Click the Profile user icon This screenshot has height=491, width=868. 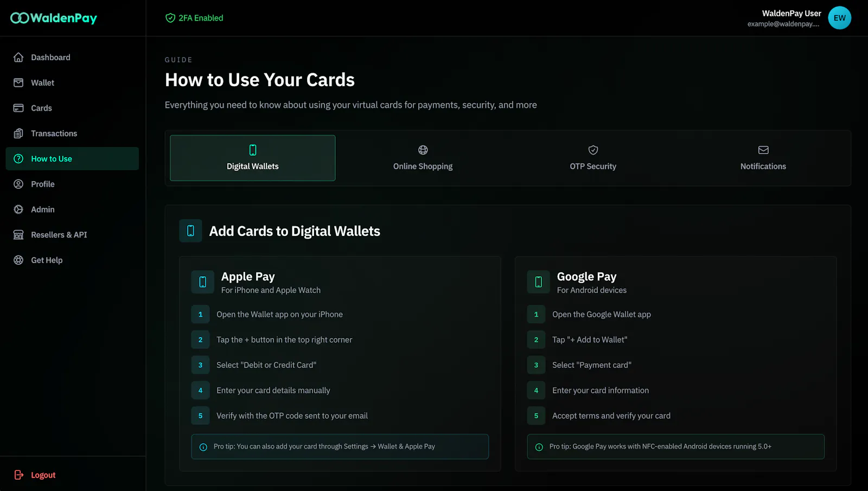18,184
